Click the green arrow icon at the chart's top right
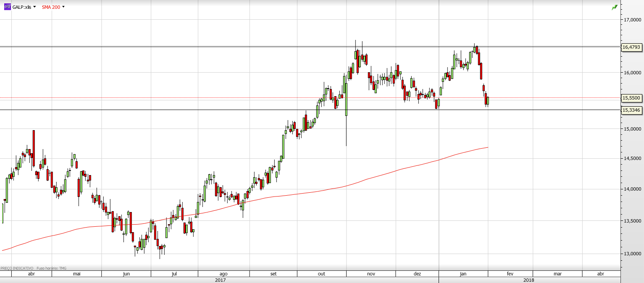Screen dimensions: 644x283 615,7
